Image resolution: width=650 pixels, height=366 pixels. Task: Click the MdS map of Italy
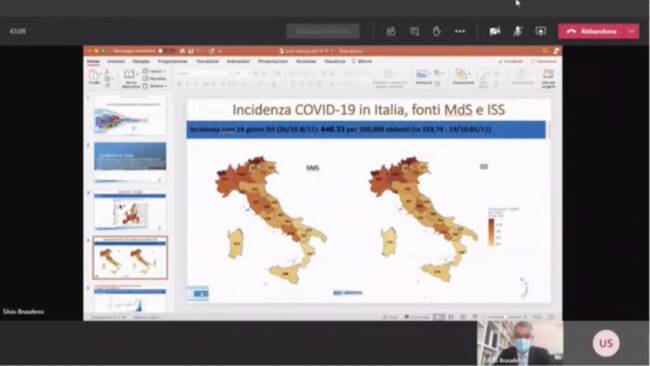271,220
